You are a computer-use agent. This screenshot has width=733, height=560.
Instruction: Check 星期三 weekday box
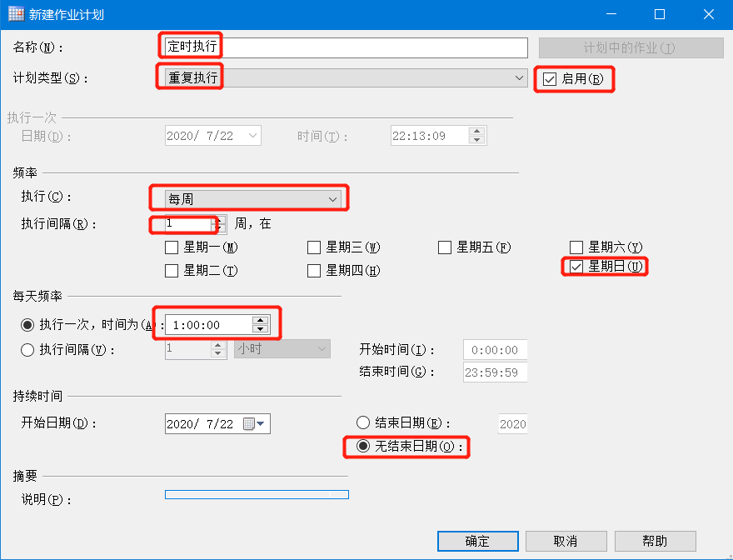pyautogui.click(x=314, y=247)
